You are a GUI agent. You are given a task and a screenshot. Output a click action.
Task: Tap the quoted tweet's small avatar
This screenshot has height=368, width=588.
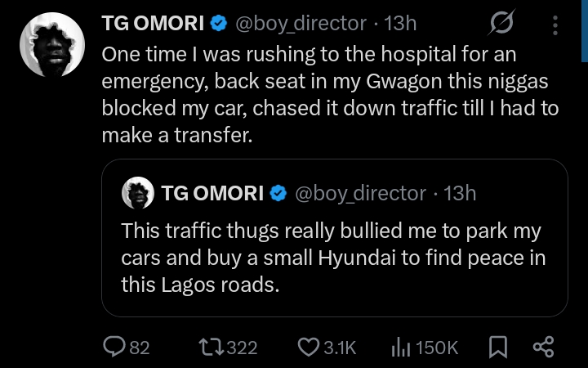coord(138,193)
